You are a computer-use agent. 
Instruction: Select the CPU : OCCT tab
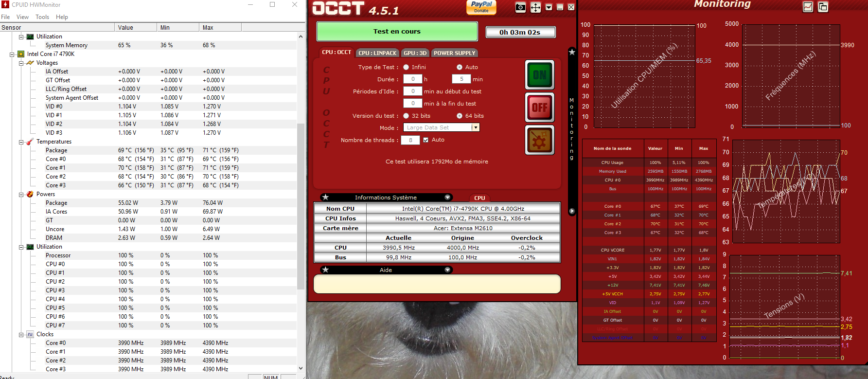pyautogui.click(x=336, y=52)
